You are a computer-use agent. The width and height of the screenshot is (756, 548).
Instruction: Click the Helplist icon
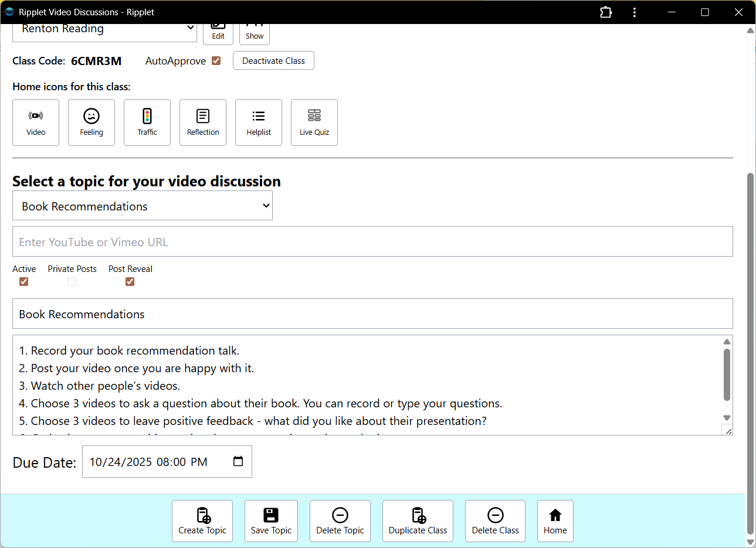click(258, 122)
